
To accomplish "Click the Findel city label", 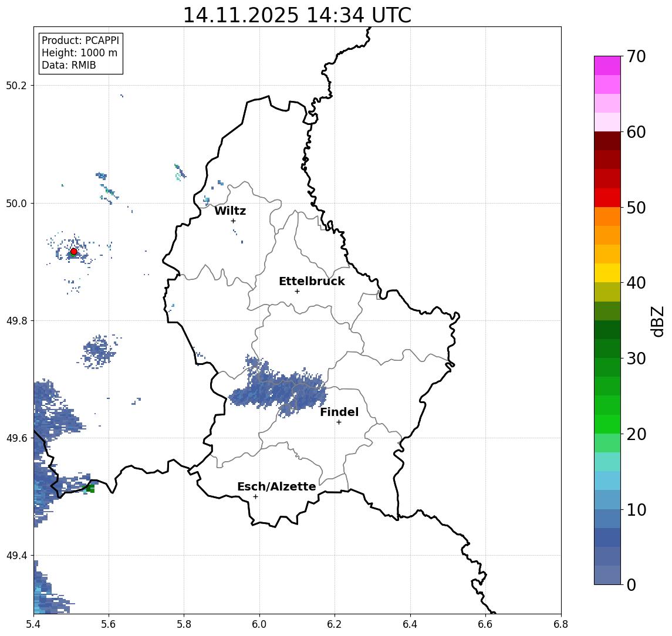I will click(339, 412).
